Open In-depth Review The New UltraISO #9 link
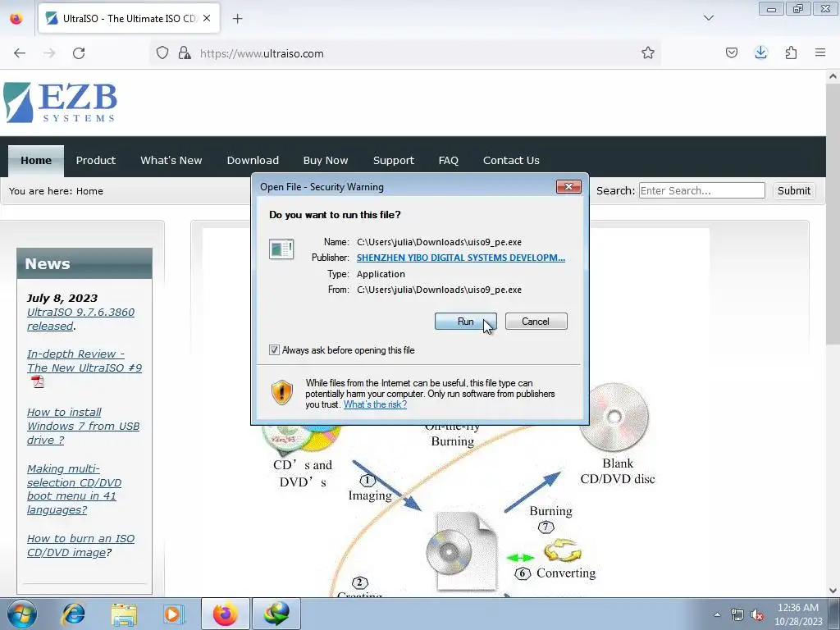Screen dimensions: 840x630 (x=84, y=361)
